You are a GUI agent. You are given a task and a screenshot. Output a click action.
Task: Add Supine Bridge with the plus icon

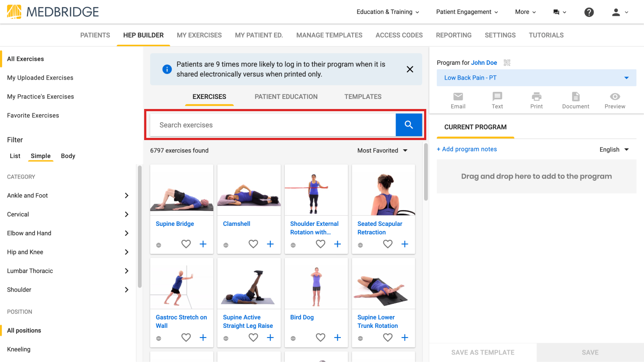203,244
